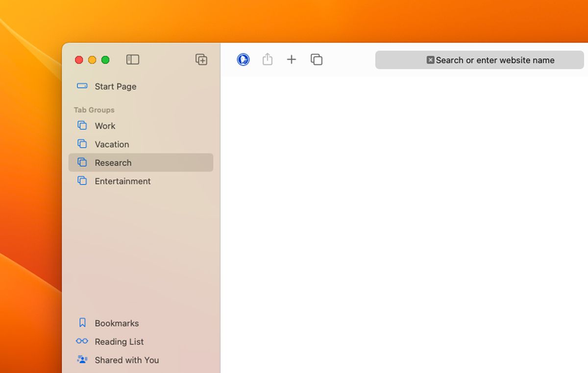The height and width of the screenshot is (373, 588).
Task: Click the Vacation tab group icon
Action: pos(82,144)
